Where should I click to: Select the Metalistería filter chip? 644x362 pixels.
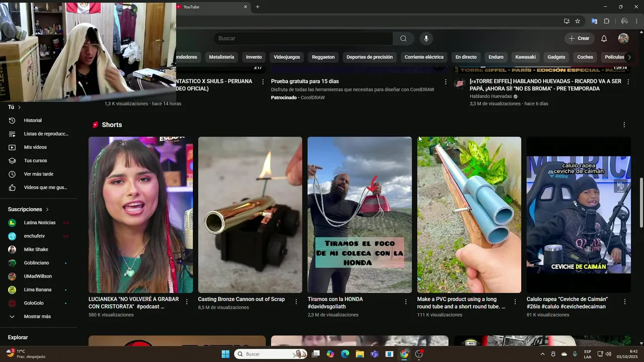pyautogui.click(x=221, y=57)
